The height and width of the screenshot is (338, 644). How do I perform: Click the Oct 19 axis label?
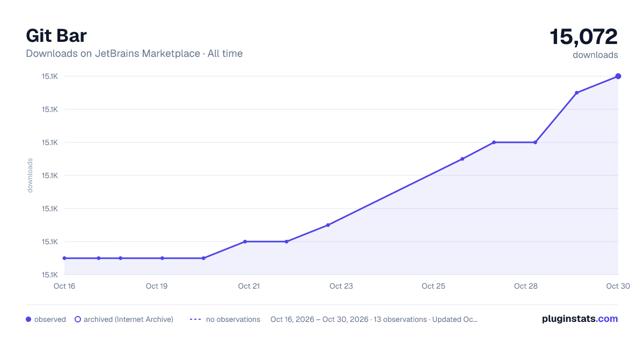click(157, 286)
